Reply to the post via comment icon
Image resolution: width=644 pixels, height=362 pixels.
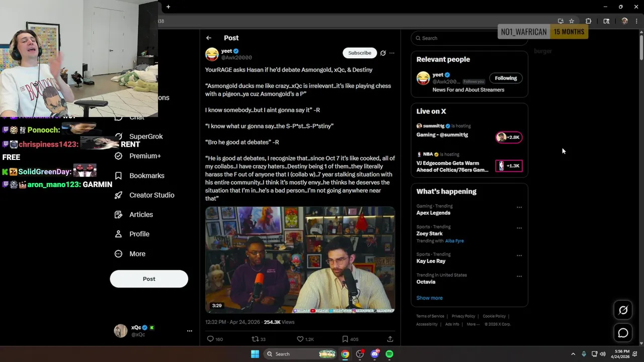210,339
